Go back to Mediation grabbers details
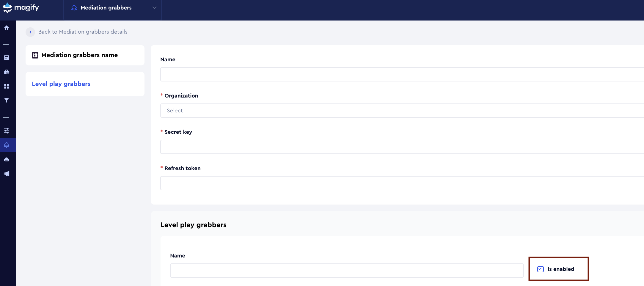 83,32
